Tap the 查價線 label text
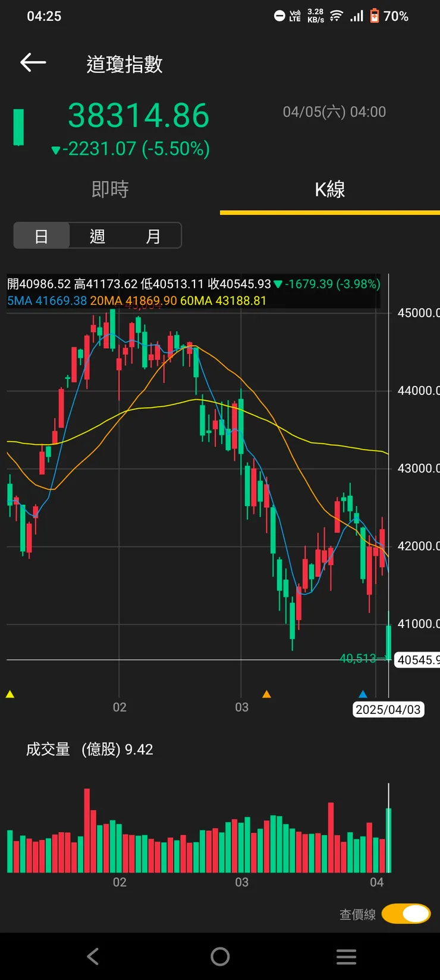 click(x=358, y=915)
